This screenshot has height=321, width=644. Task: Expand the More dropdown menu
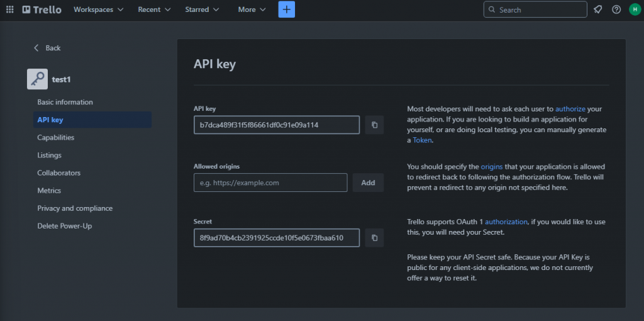coord(252,9)
